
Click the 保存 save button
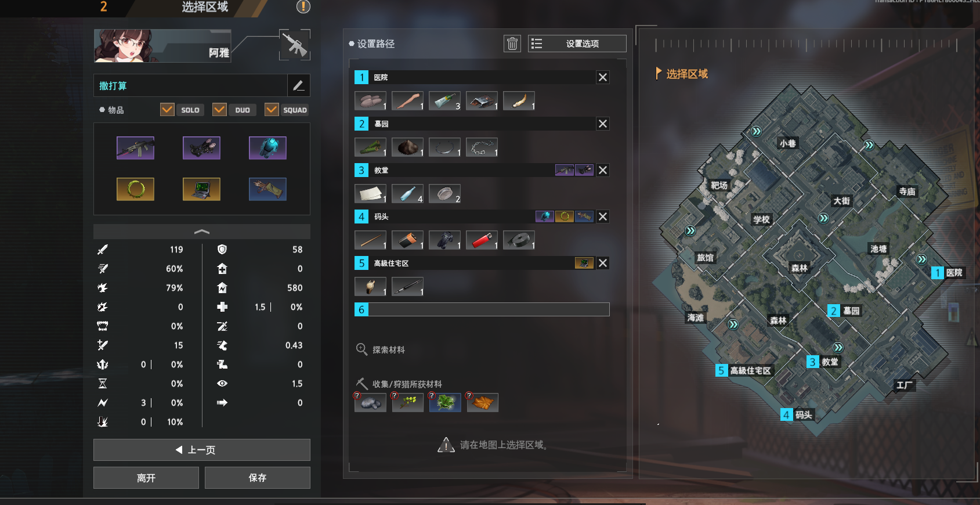coord(258,478)
